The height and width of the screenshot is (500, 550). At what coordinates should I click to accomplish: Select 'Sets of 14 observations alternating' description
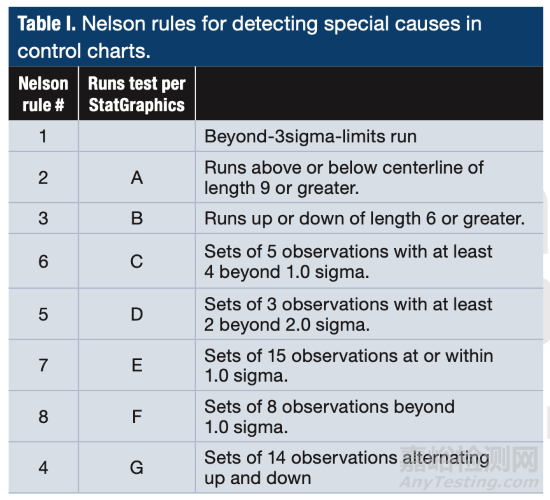click(347, 468)
